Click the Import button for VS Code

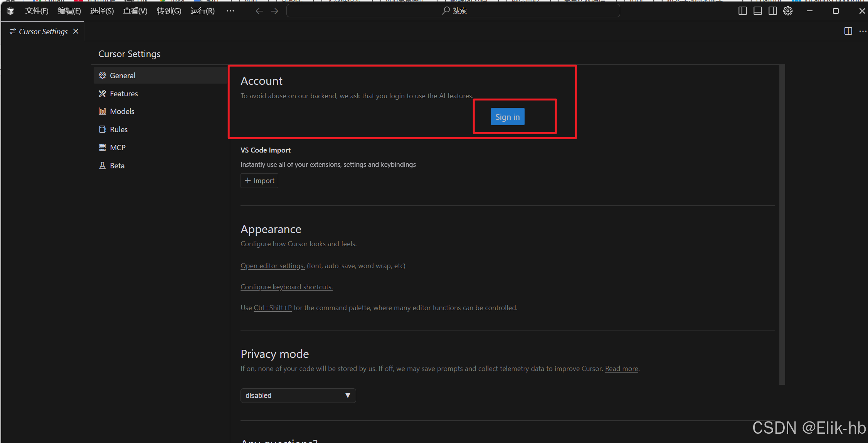(259, 181)
